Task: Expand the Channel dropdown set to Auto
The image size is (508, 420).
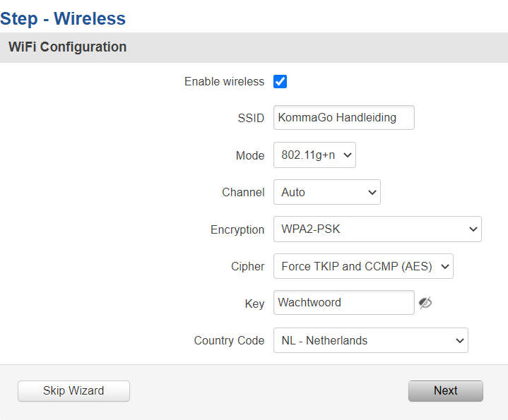Action: pos(326,192)
